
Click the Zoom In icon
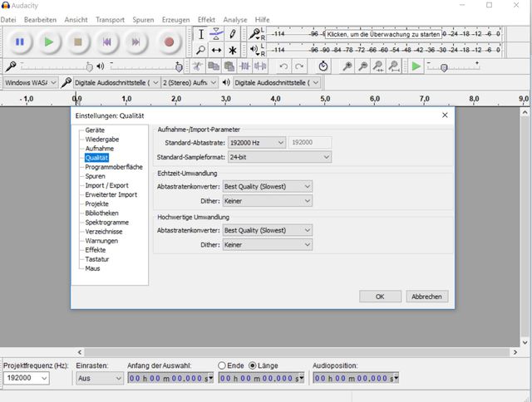347,66
